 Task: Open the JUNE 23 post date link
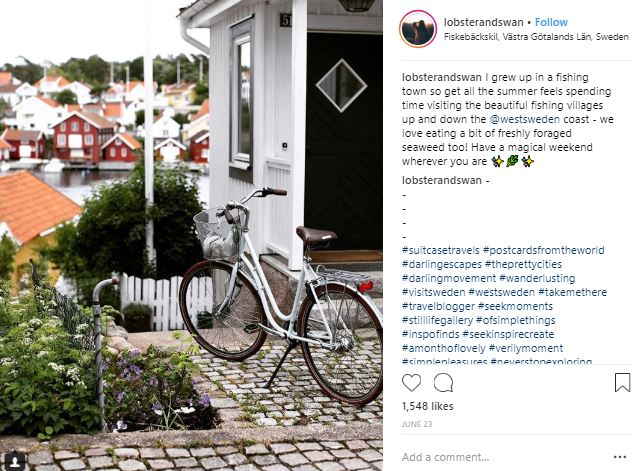point(417,424)
